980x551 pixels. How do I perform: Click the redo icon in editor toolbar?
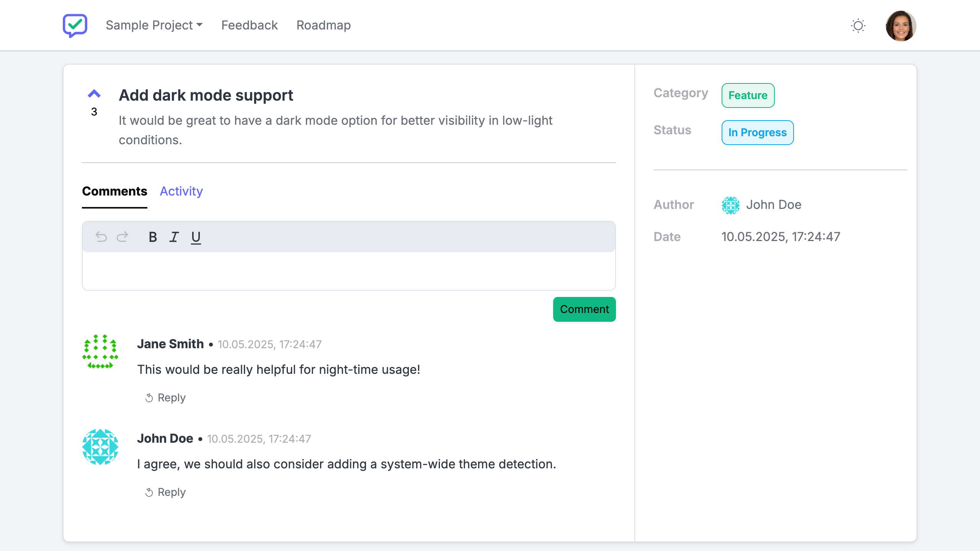click(x=122, y=237)
